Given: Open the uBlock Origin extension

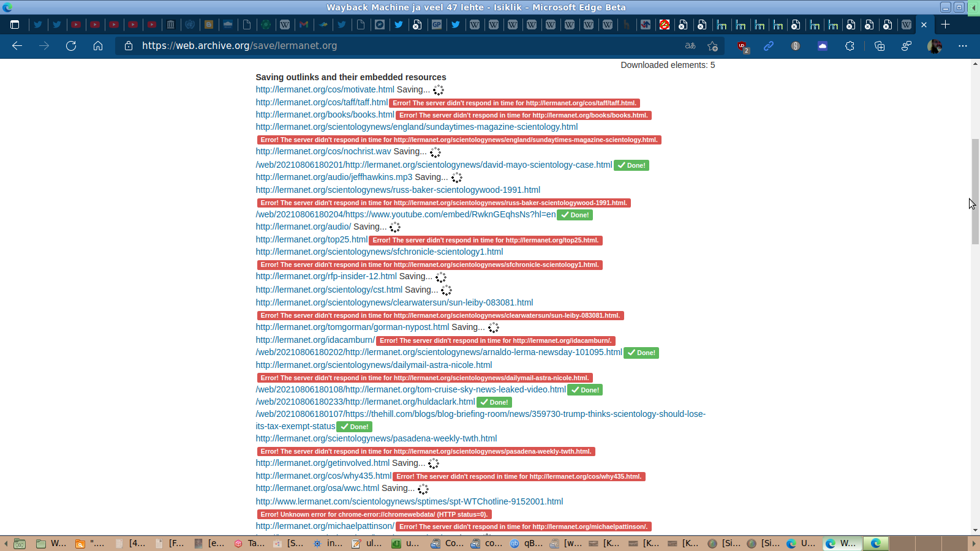Looking at the screenshot, I should [x=742, y=46].
